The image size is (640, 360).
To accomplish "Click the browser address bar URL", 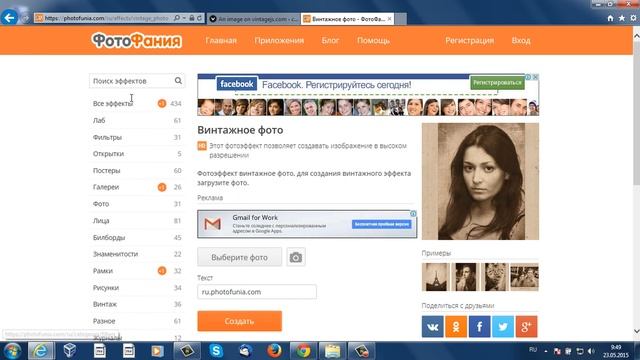I will [107, 18].
